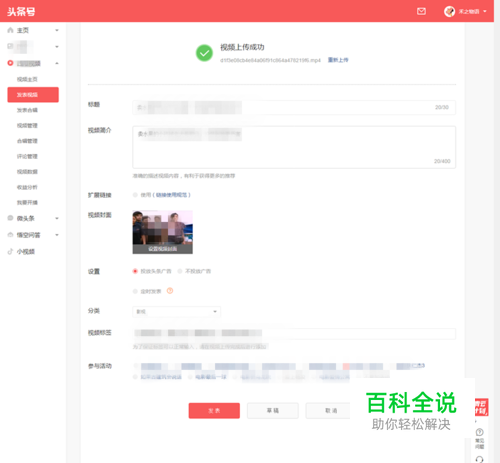Screen dimensions: 500x463
Task: Select the 不投放广告 radio button
Action: 180,271
